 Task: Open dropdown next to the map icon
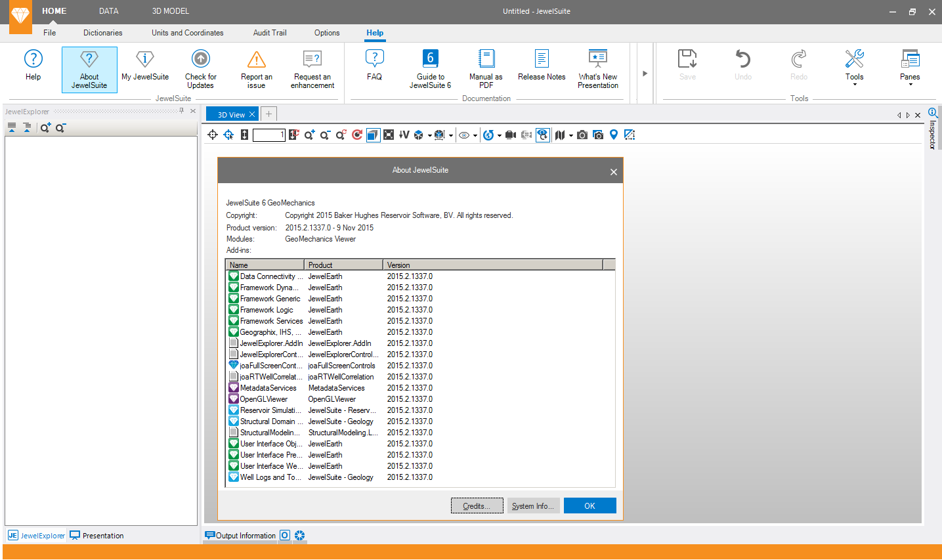[571, 135]
